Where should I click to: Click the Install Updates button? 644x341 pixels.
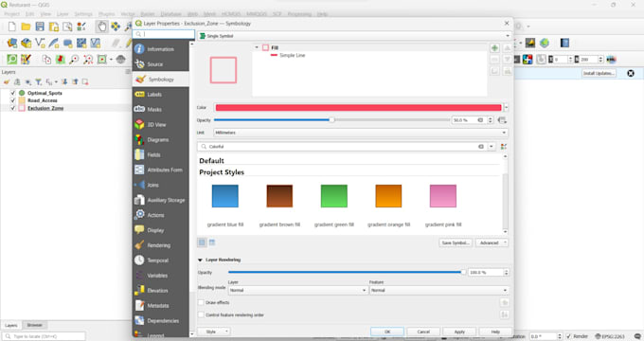[599, 73]
